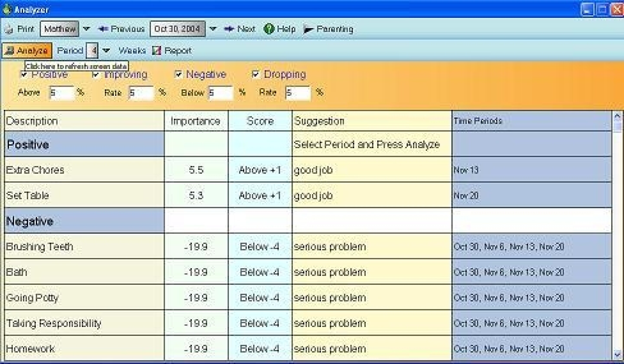Select the Importance column header
The width and height of the screenshot is (624, 364).
196,121
